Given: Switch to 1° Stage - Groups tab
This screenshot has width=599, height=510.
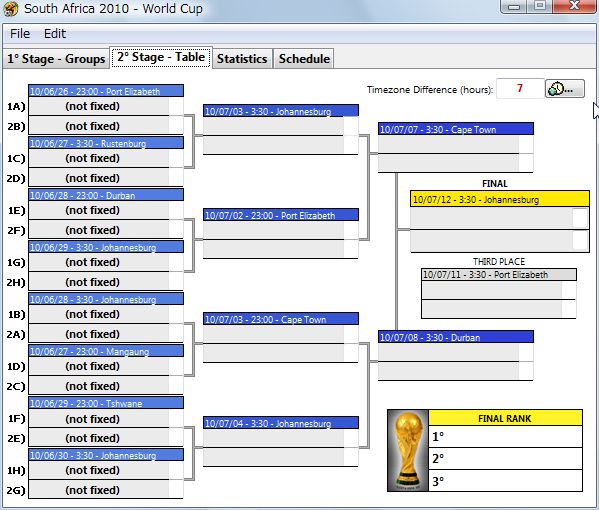Looking at the screenshot, I should [56, 59].
